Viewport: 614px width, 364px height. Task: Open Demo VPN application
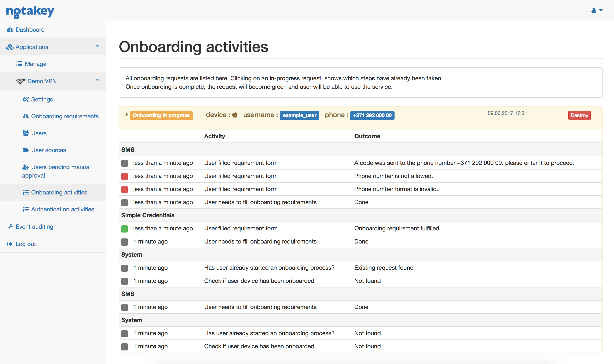[x=42, y=81]
